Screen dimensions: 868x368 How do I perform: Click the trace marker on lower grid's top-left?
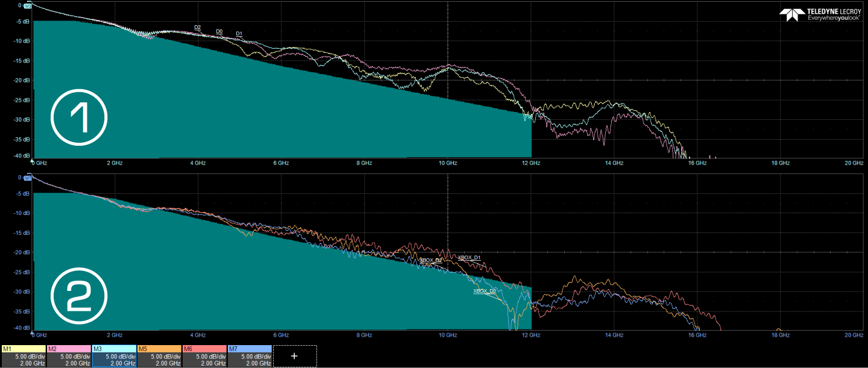tap(27, 179)
